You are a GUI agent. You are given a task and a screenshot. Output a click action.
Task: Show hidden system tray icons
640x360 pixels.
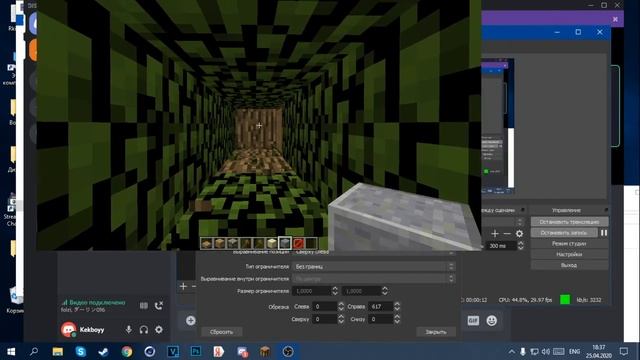click(511, 351)
